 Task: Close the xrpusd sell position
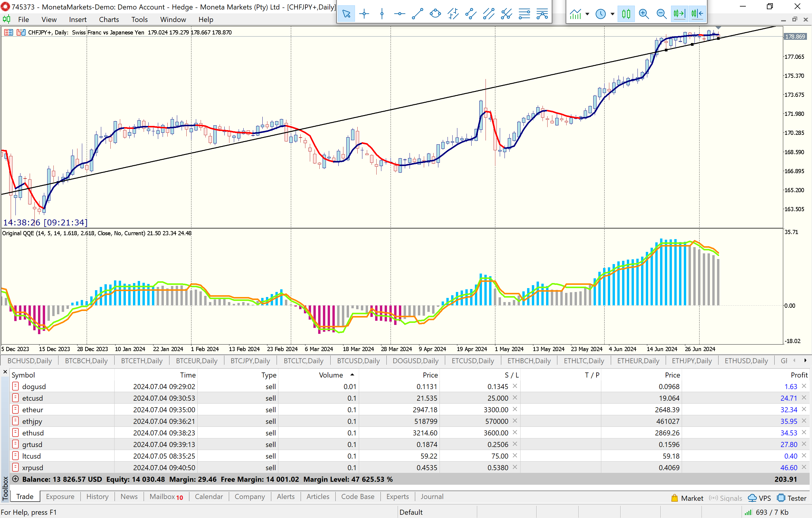pos(804,468)
